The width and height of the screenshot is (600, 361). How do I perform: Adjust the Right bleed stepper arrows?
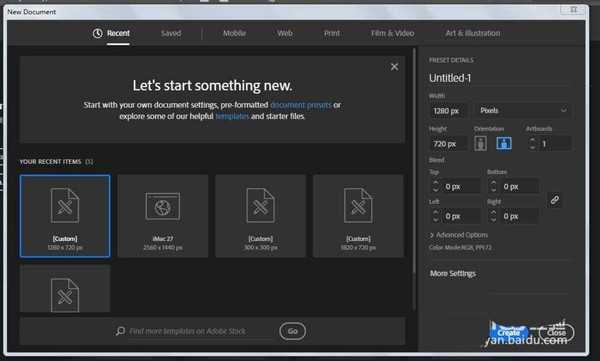coord(493,216)
